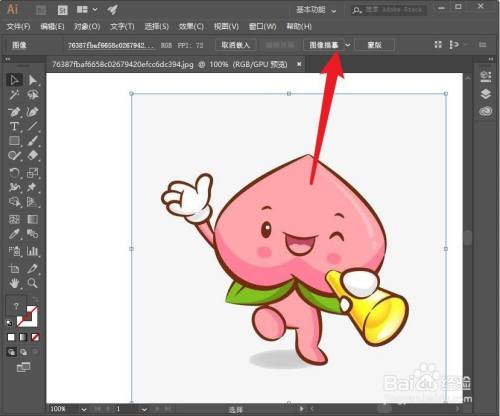Open the 基本功能 workspace switcher
The image size is (500, 416).
(316, 10)
